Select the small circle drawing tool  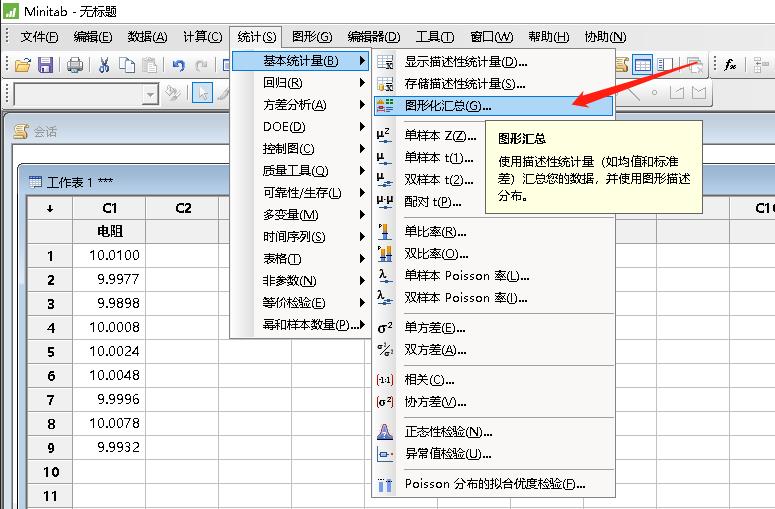coord(654,92)
